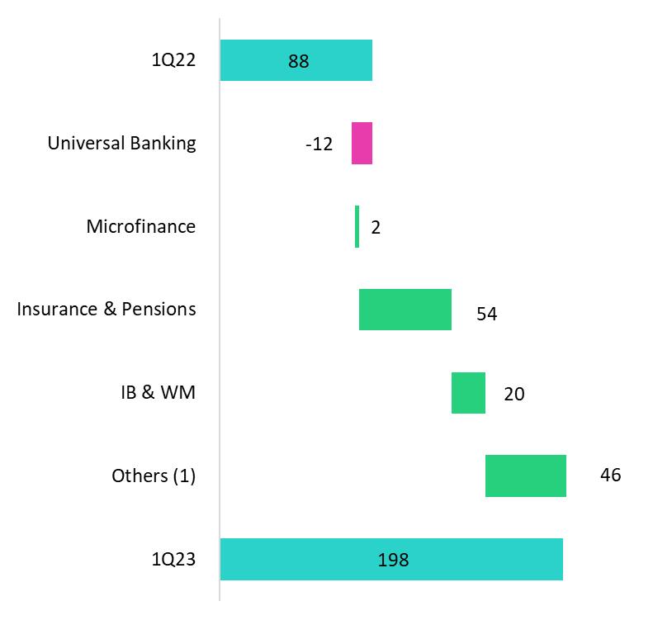Select the Others (1) axis label
The image size is (672, 620).
click(x=154, y=476)
